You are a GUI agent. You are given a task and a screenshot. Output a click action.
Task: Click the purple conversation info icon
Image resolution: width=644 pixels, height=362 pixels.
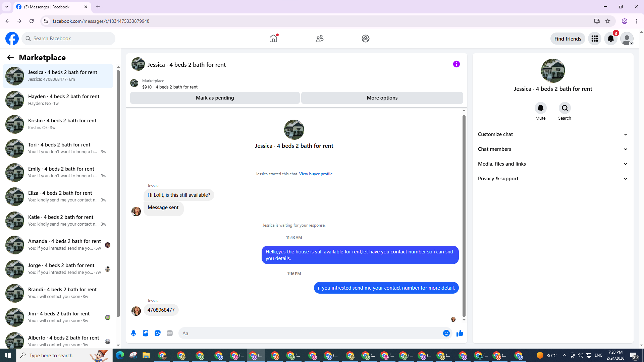[456, 64]
